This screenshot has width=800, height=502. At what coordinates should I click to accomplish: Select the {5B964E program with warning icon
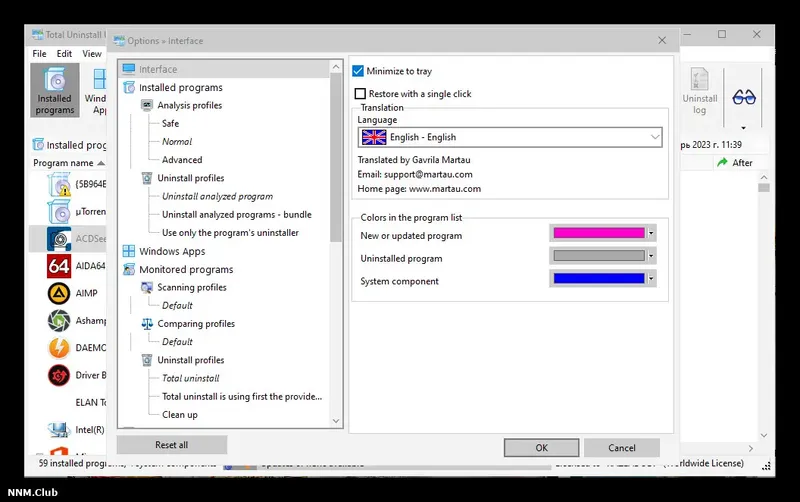[x=59, y=184]
